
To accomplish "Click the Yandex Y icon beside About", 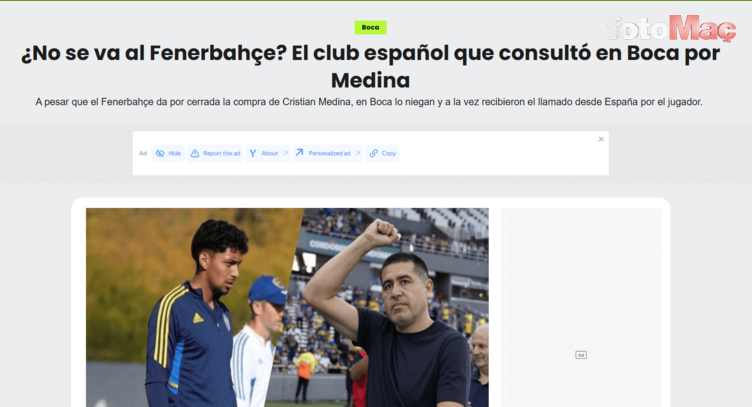I will (x=253, y=153).
